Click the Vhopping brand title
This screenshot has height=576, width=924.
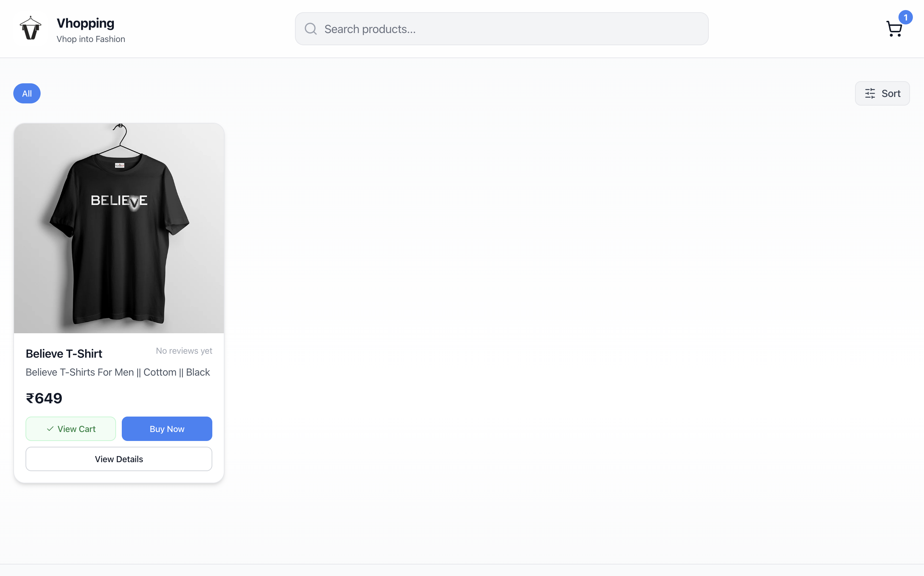(85, 23)
